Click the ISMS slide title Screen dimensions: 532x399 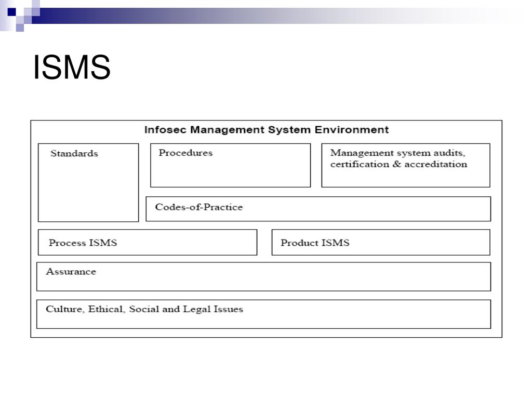72,67
